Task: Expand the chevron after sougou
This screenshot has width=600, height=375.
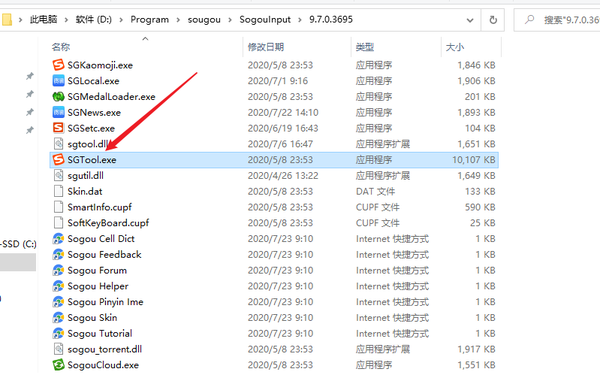Action: (230, 20)
